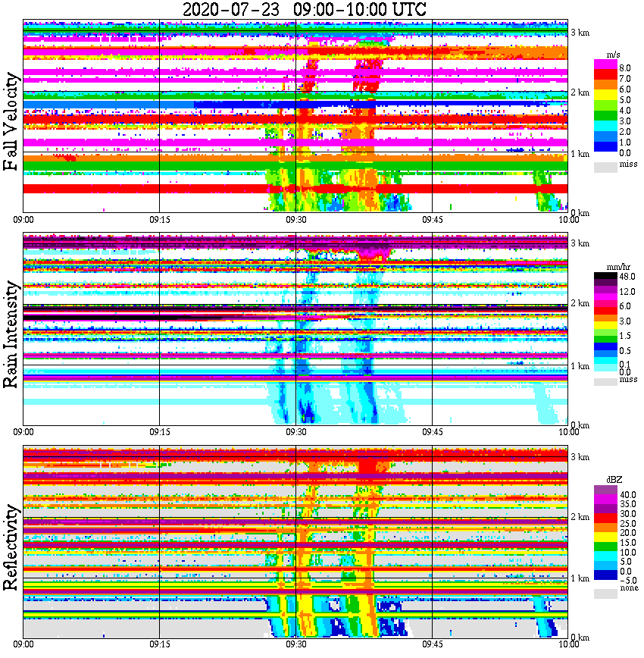644x658 pixels.
Task: Click the dBZ unit label in reflectivity legend
Action: coord(614,480)
